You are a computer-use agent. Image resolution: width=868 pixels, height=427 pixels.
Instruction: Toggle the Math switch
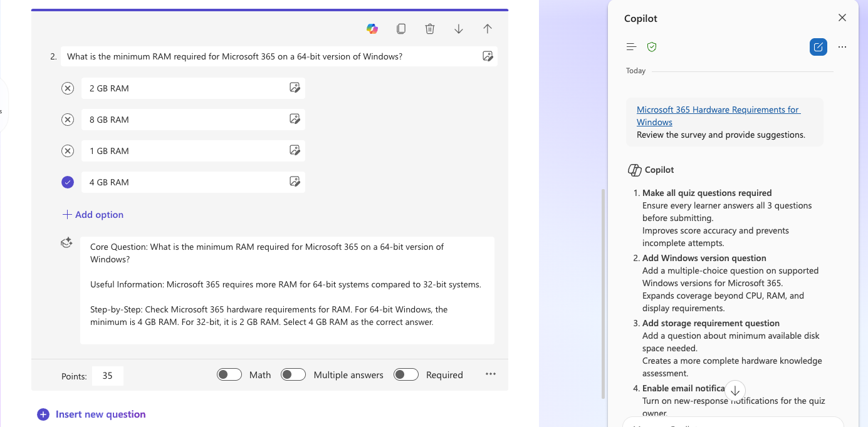(x=229, y=374)
